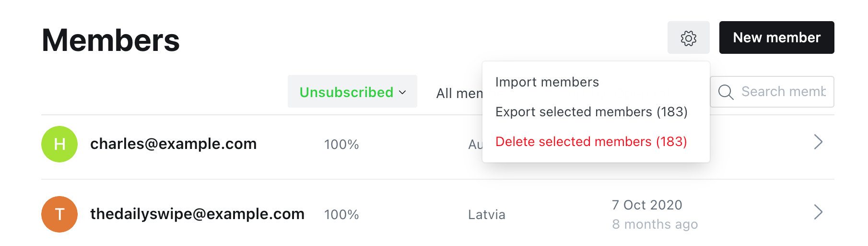
Task: Choose Export selected members (183)
Action: [x=591, y=112]
